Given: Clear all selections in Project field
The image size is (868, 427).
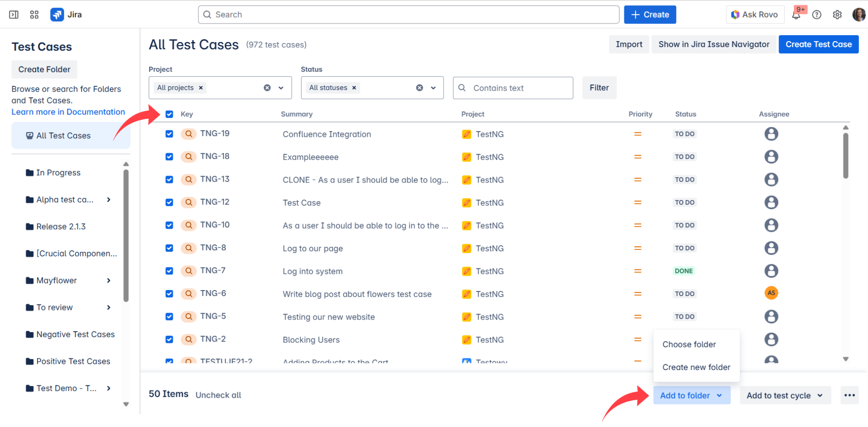Looking at the screenshot, I should 267,88.
